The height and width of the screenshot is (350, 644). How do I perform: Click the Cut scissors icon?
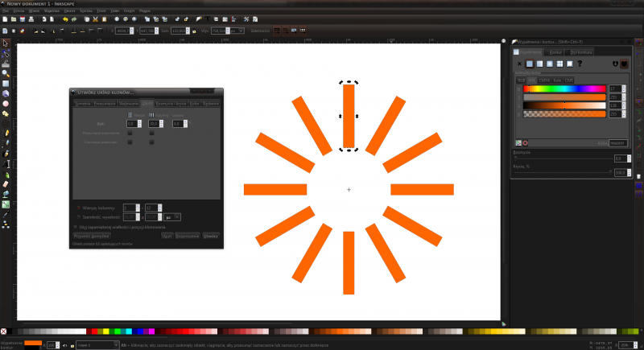tap(95, 19)
